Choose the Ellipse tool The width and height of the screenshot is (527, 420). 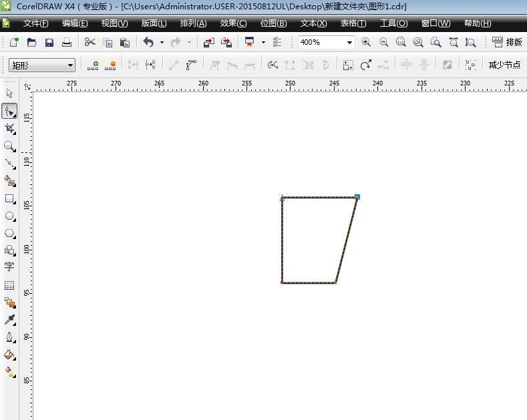[9, 216]
